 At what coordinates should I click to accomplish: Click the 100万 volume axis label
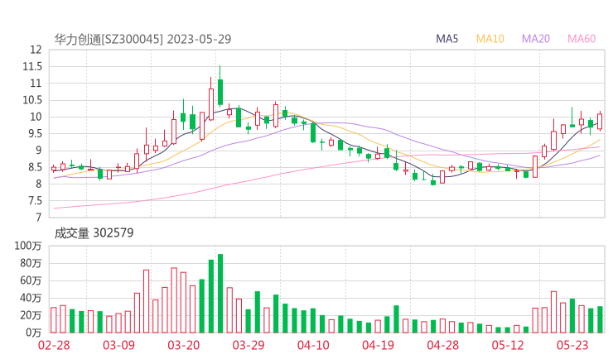28,246
